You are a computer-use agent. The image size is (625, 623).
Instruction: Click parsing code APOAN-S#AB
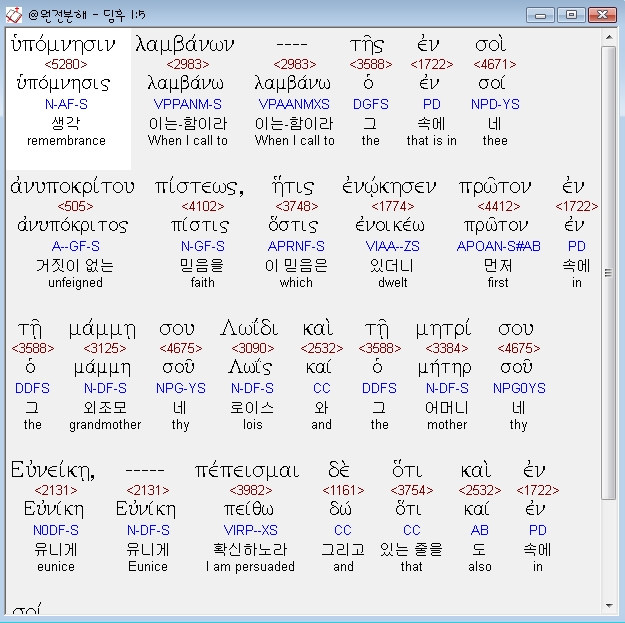(498, 246)
